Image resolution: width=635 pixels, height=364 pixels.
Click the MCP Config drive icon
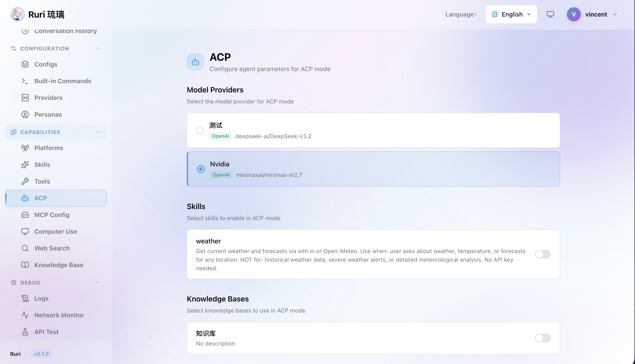coord(25,215)
